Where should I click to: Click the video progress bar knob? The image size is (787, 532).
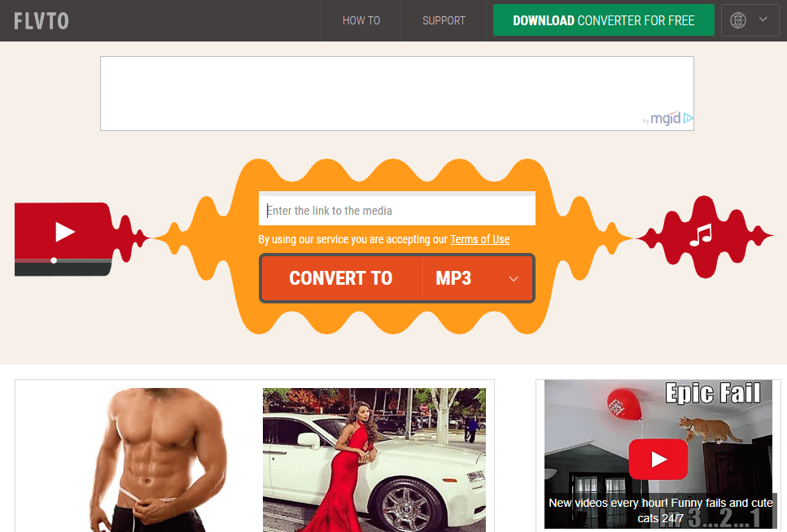click(54, 260)
